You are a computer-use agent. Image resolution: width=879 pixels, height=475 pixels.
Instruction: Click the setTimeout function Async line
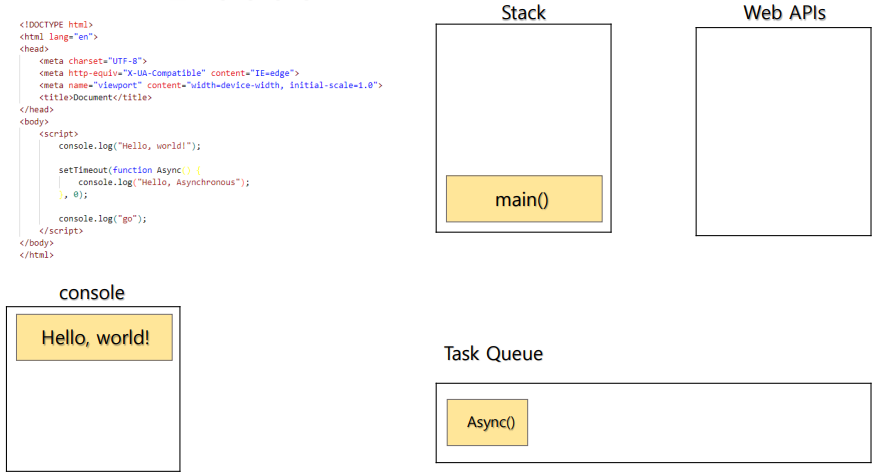tap(129, 170)
